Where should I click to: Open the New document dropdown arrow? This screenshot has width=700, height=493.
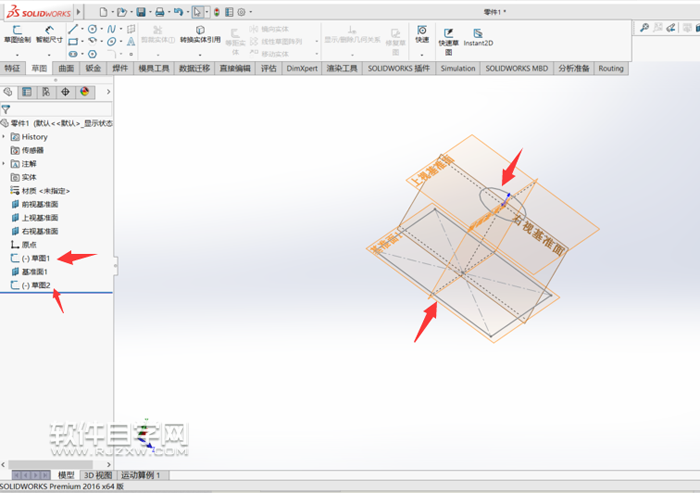pyautogui.click(x=112, y=12)
